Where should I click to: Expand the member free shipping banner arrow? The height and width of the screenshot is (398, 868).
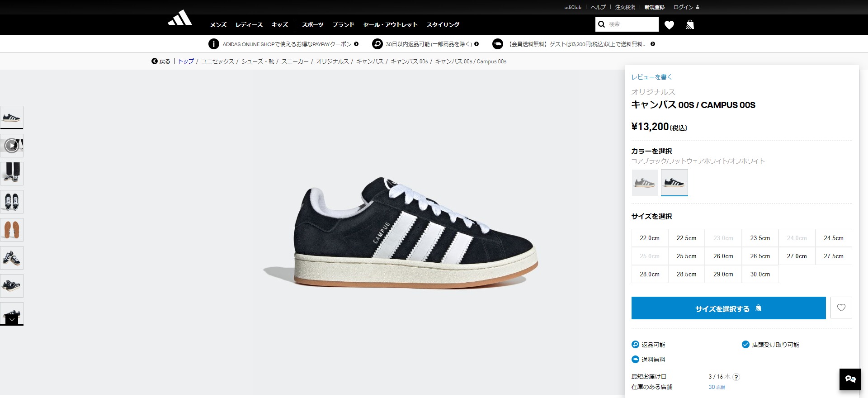tap(653, 44)
